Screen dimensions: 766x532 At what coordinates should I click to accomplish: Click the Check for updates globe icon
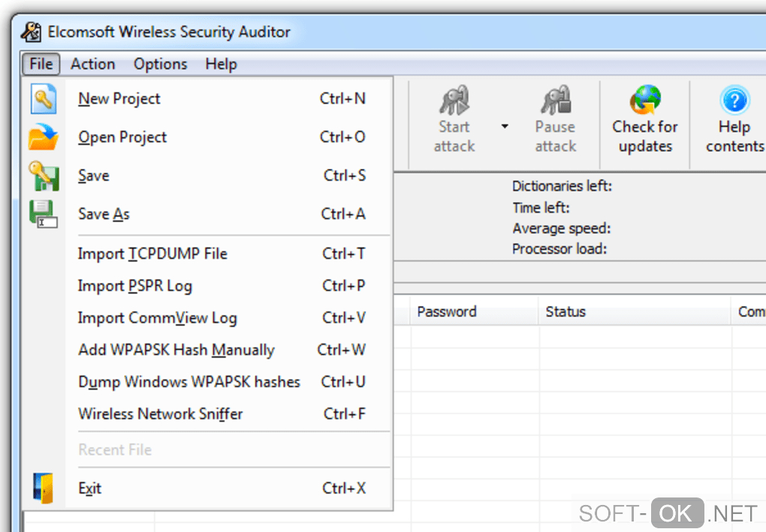point(645,101)
